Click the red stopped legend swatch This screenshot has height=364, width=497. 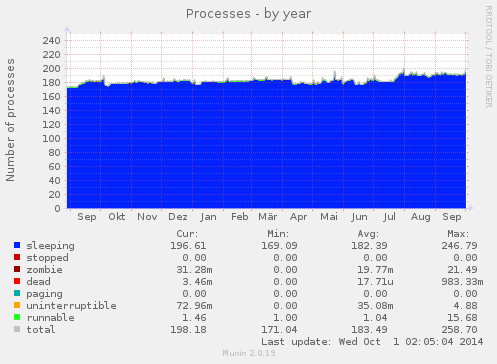pyautogui.click(x=17, y=257)
